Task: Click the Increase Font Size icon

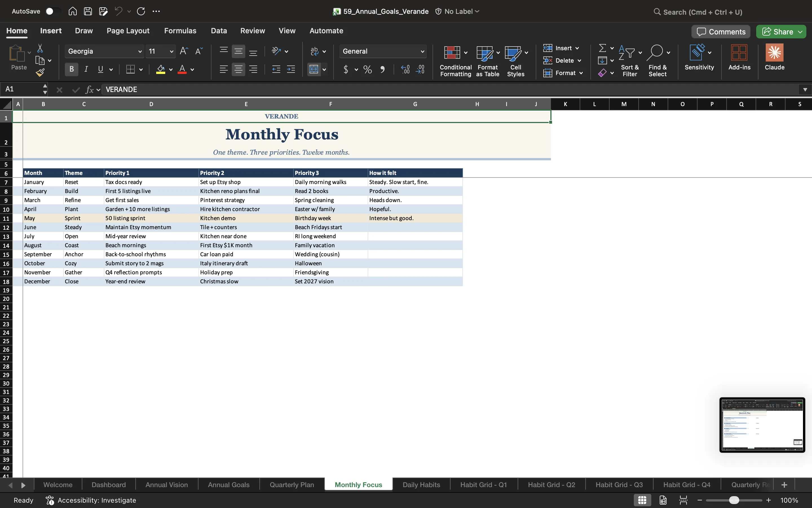Action: (x=184, y=51)
